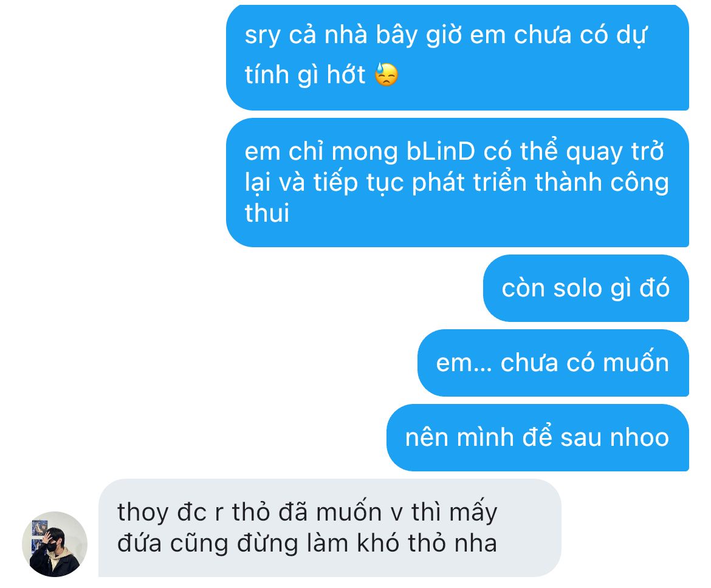
Task: Click "quay trở" text in the second message
Action: 615,152
